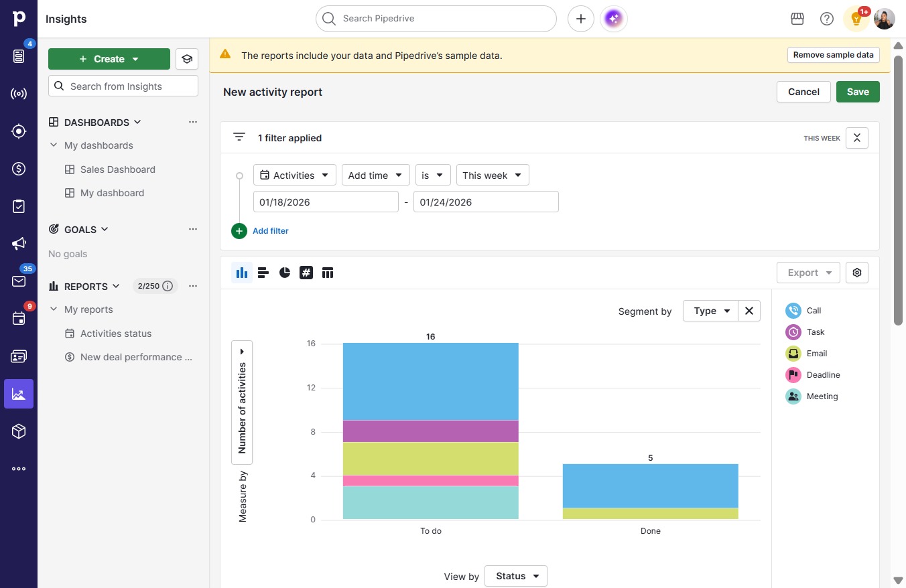Switch to table view
Viewport: 906px width, 588px height.
click(328, 273)
